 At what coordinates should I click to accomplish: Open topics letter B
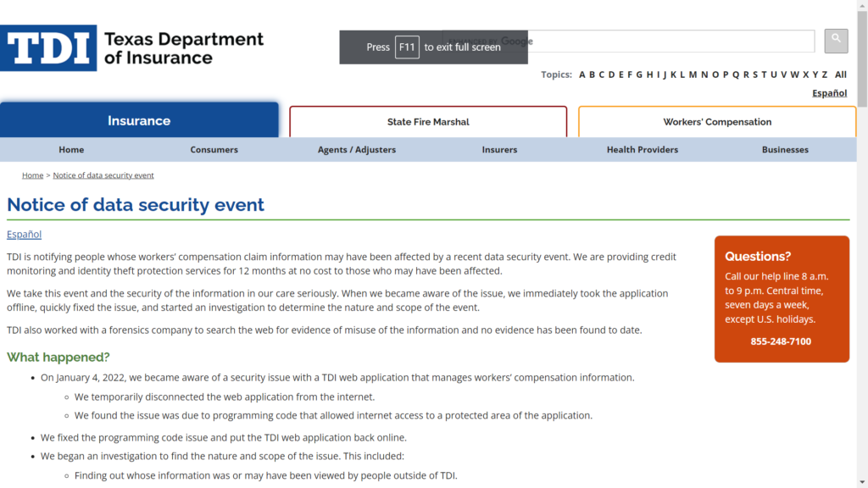[592, 75]
